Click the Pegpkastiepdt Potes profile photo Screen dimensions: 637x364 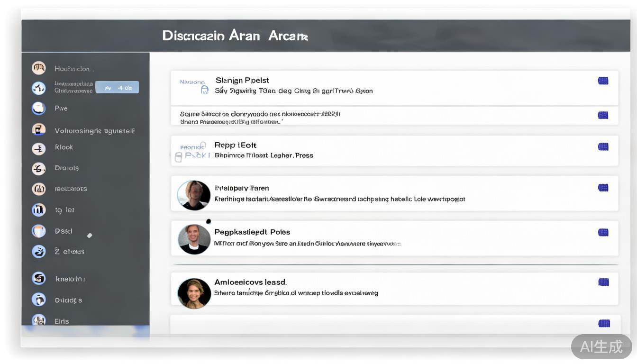click(194, 239)
